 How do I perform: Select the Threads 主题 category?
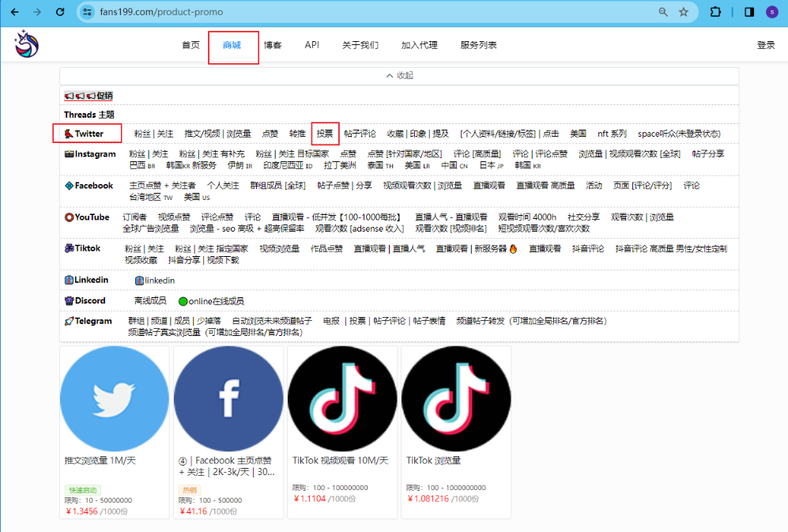click(x=89, y=115)
